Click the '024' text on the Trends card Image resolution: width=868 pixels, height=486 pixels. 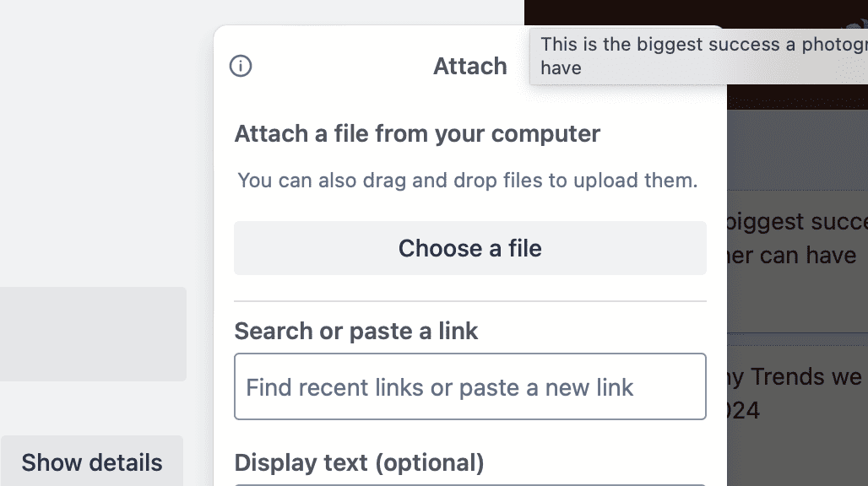(744, 411)
